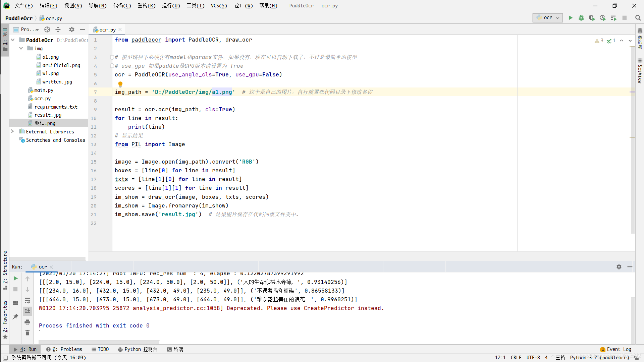Clear all console output with trash icon
Viewport: 644px width, 362px height.
pos(28,333)
